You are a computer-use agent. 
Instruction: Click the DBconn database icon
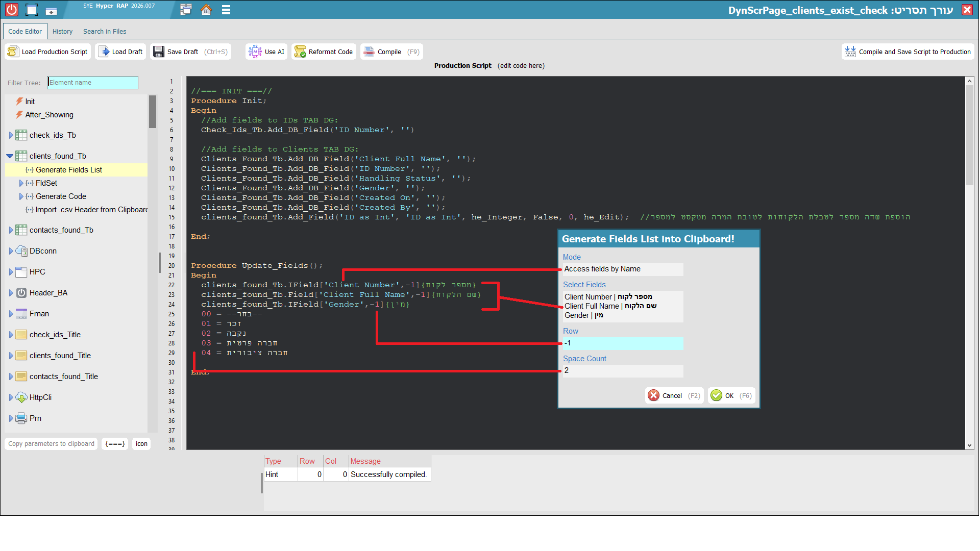coord(21,251)
